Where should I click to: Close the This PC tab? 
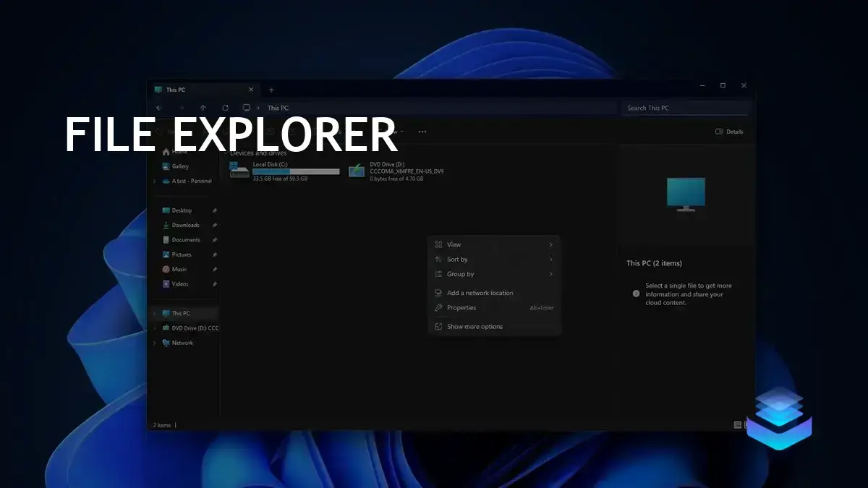pos(251,90)
